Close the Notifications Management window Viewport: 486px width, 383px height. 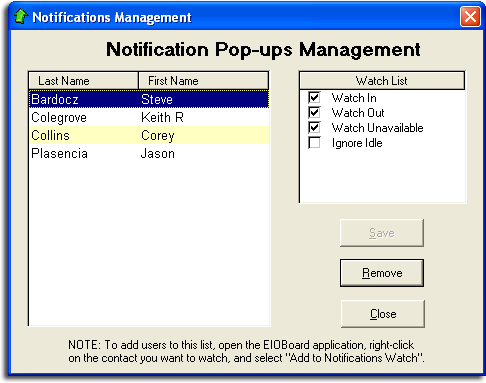pos(470,16)
